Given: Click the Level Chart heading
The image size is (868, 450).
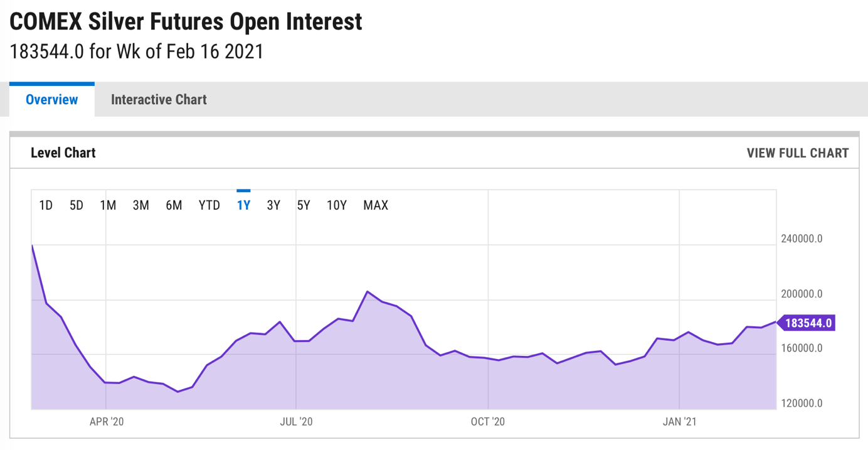Looking at the screenshot, I should pos(63,153).
